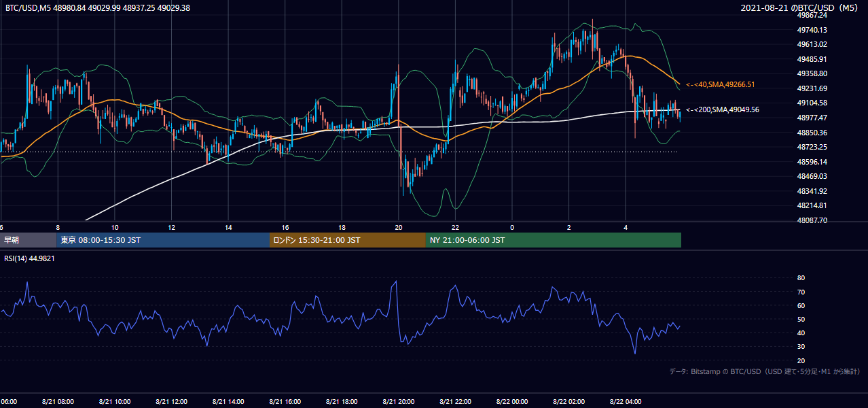Select the 早朝 session bar
Viewport: 868px width, 408px height.
[x=27, y=240]
